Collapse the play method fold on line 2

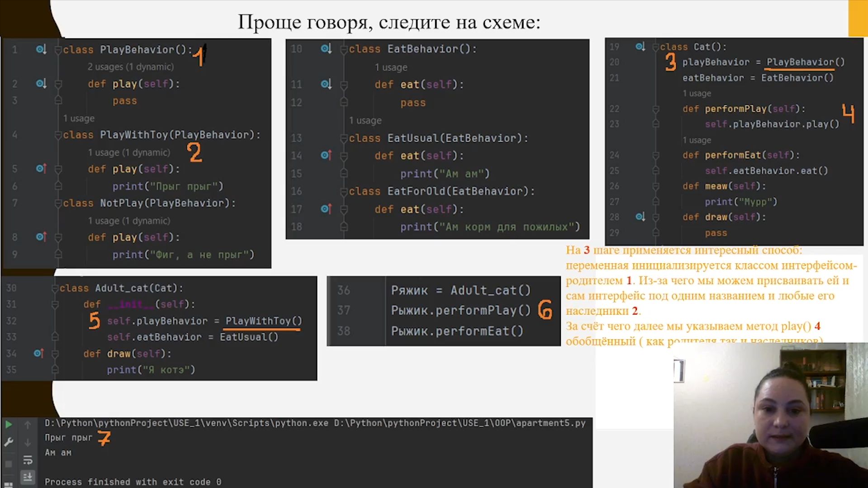click(58, 84)
